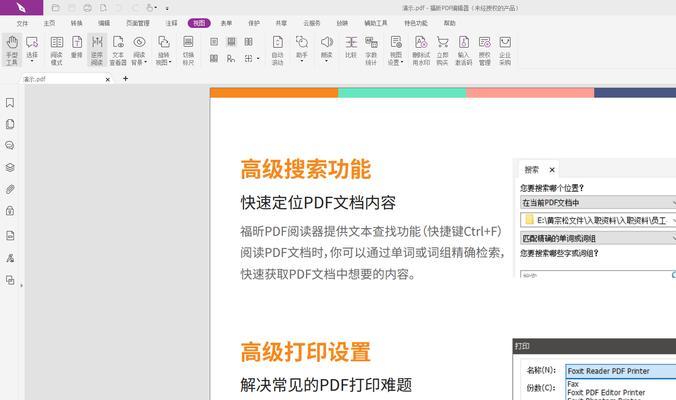
Task: Click the Save icon in quick access toolbar
Action: pyautogui.click(x=72, y=8)
